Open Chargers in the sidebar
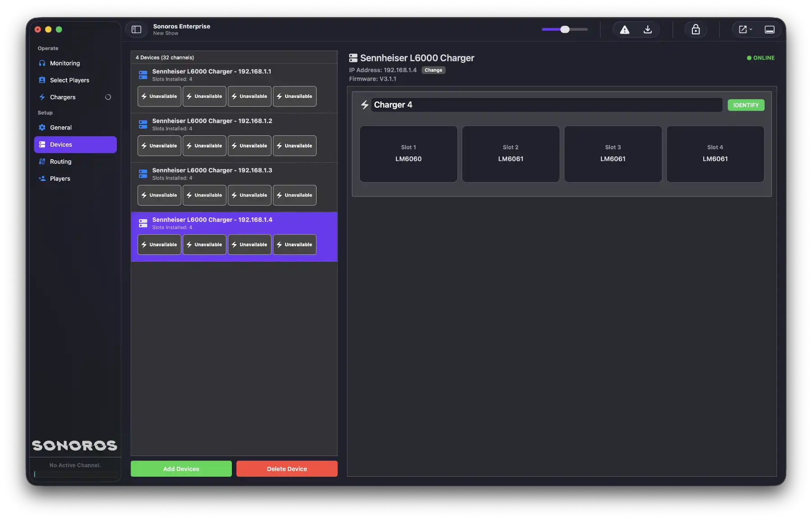 pos(75,97)
